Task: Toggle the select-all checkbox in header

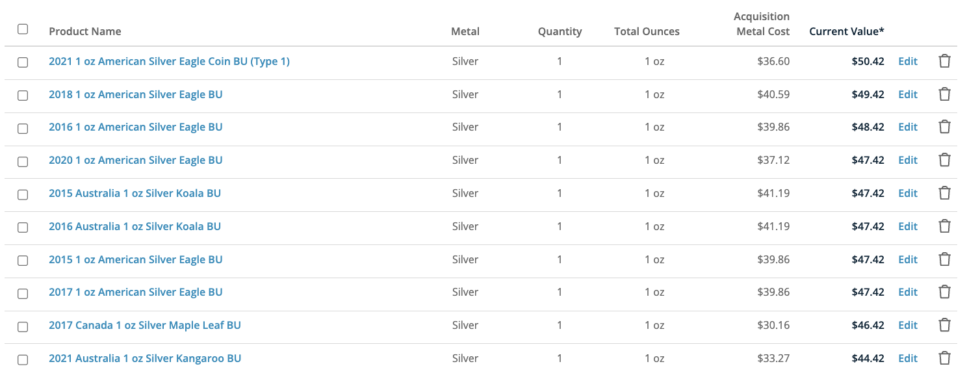Action: 23,29
